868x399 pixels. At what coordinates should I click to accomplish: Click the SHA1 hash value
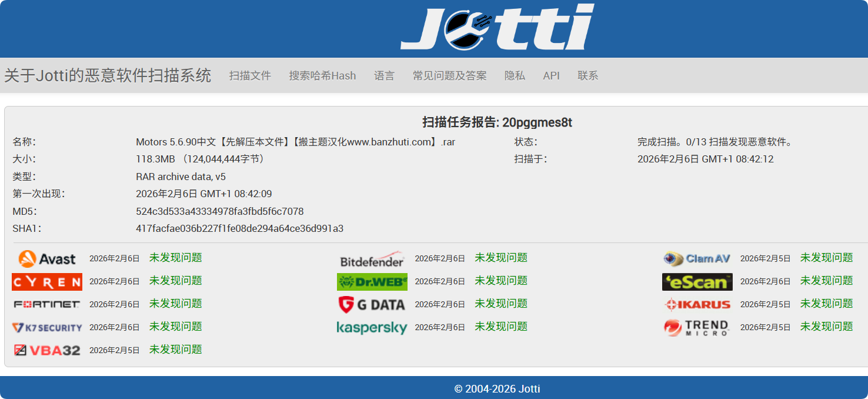[x=239, y=228]
